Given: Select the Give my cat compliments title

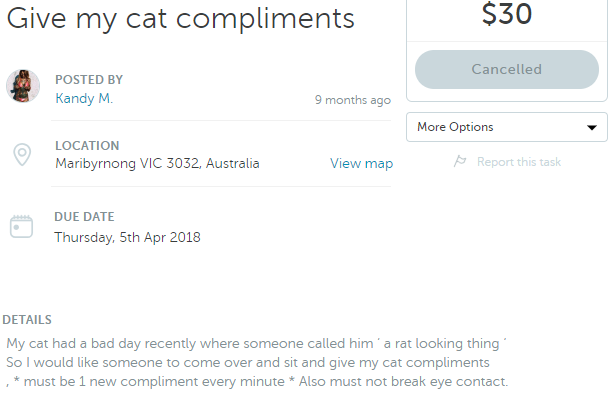Looking at the screenshot, I should [x=181, y=19].
